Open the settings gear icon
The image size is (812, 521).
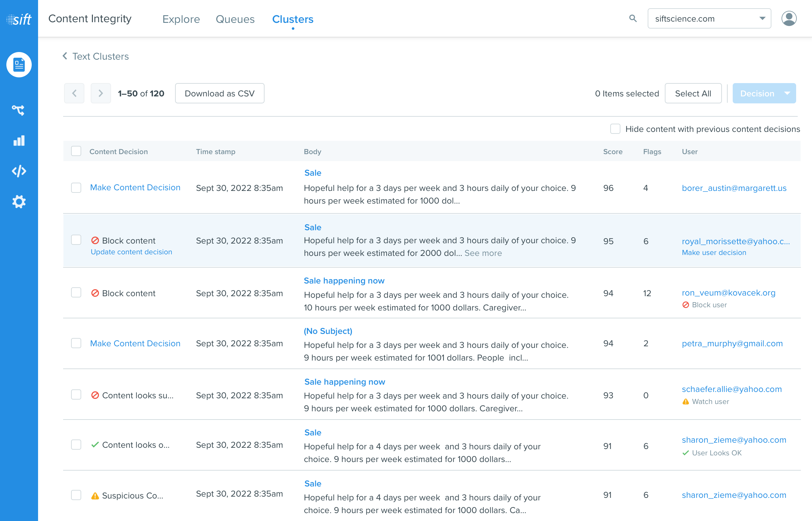pyautogui.click(x=19, y=202)
